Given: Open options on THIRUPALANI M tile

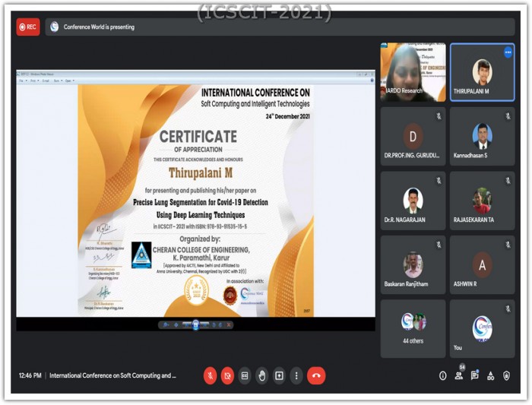Looking at the screenshot, I should pos(508,52).
